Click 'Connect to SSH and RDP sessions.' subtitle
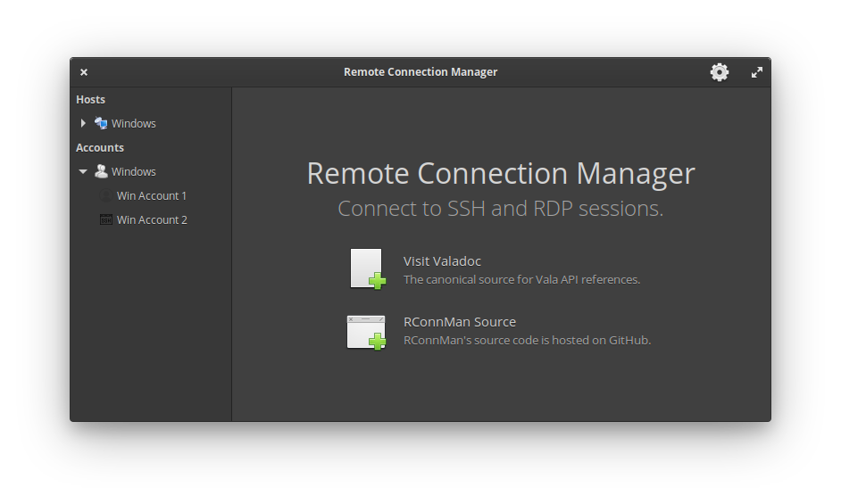 click(x=501, y=209)
